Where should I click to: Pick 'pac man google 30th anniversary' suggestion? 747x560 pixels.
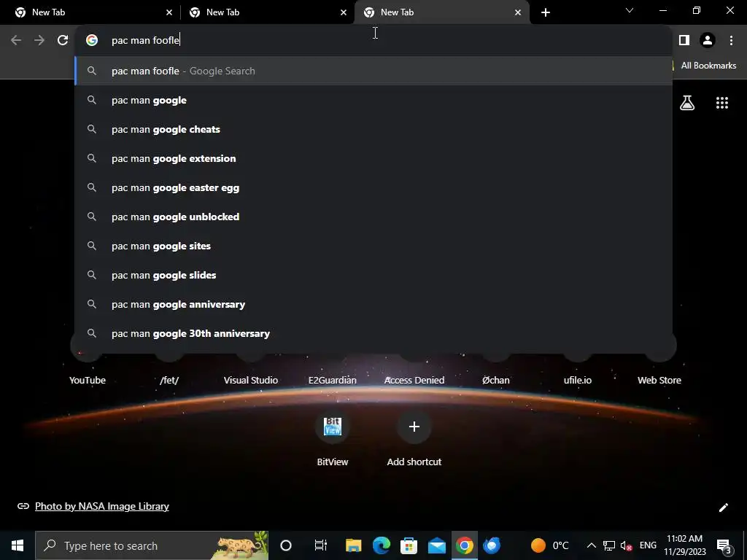pyautogui.click(x=373, y=333)
